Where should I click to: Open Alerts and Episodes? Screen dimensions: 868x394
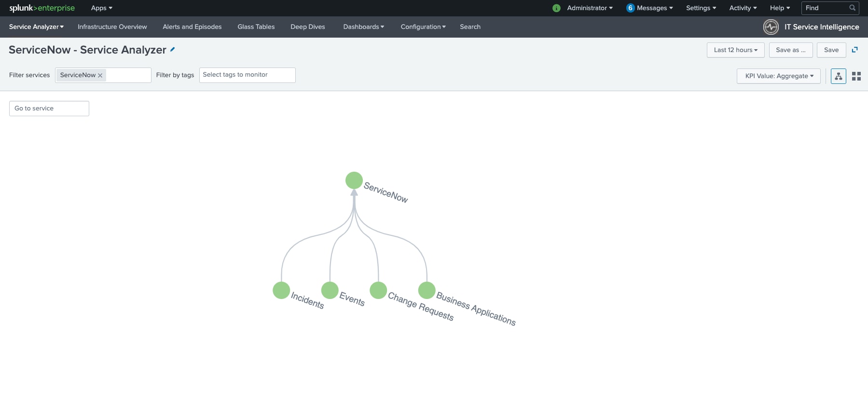tap(192, 27)
